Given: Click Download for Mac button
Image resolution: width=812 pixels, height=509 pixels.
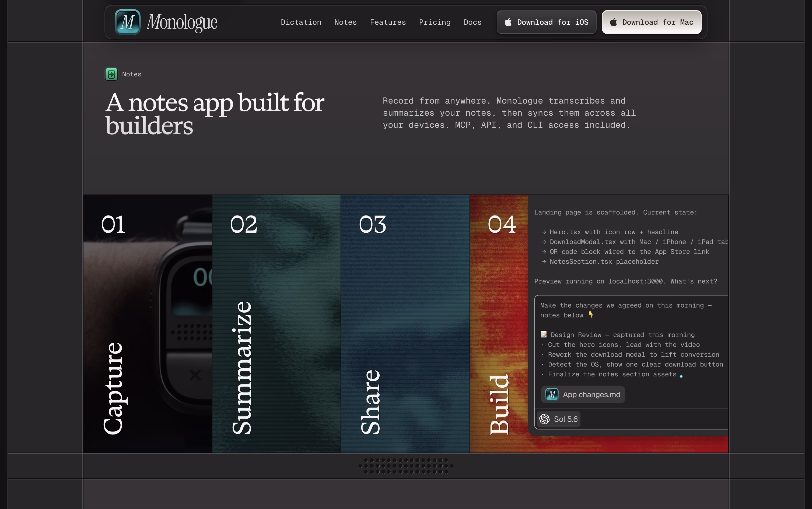Looking at the screenshot, I should pos(651,22).
